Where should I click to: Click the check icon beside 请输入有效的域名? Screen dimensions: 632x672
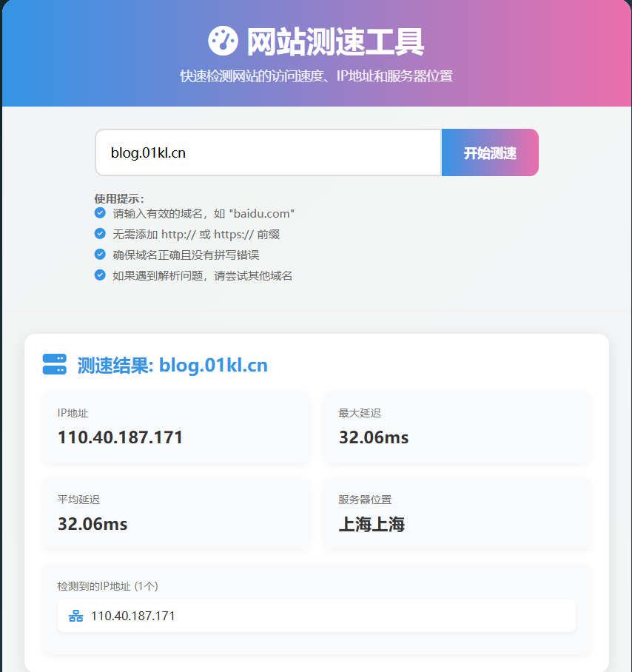pyautogui.click(x=100, y=213)
